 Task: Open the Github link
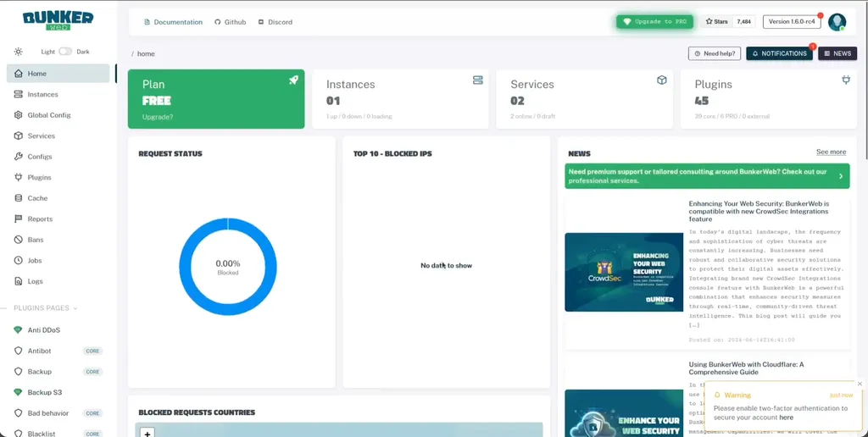tap(231, 22)
